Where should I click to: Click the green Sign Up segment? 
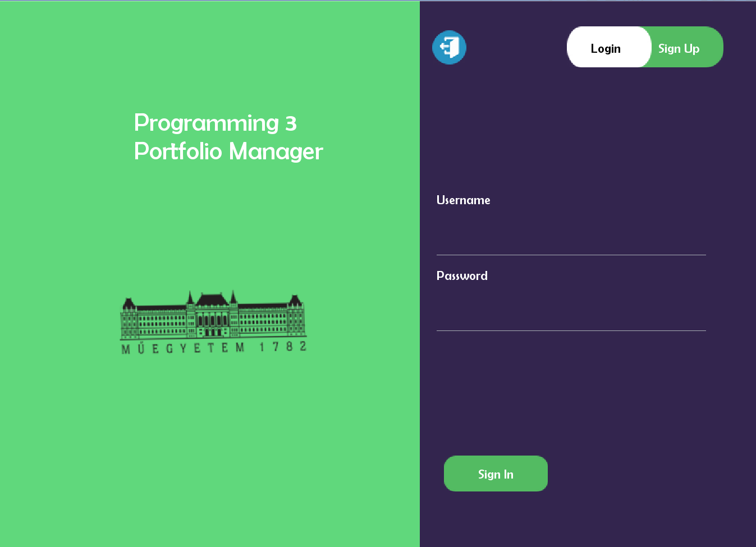[x=679, y=48]
